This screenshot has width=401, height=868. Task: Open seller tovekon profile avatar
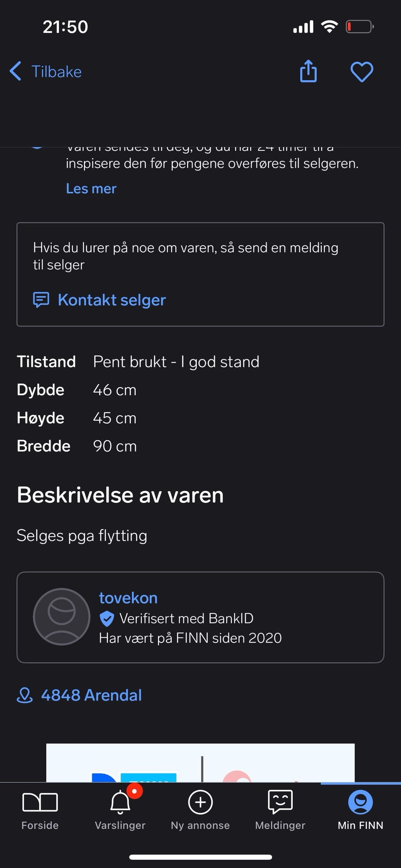62,617
